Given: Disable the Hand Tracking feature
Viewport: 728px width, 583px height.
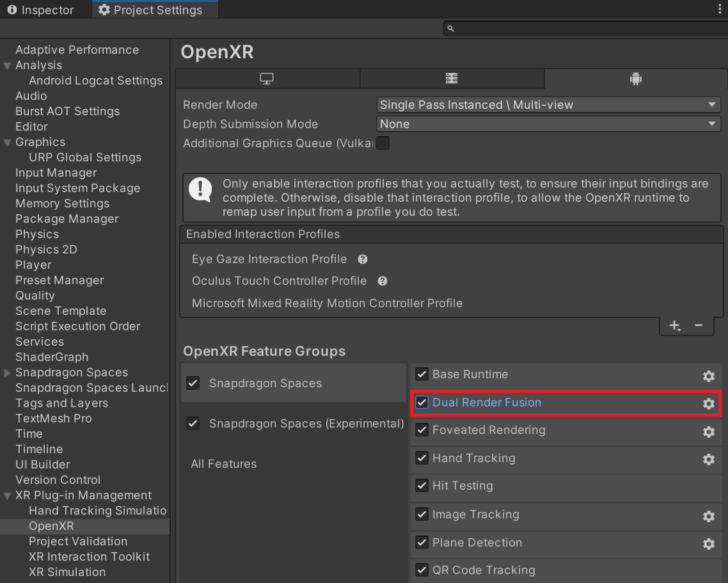Looking at the screenshot, I should click(422, 458).
